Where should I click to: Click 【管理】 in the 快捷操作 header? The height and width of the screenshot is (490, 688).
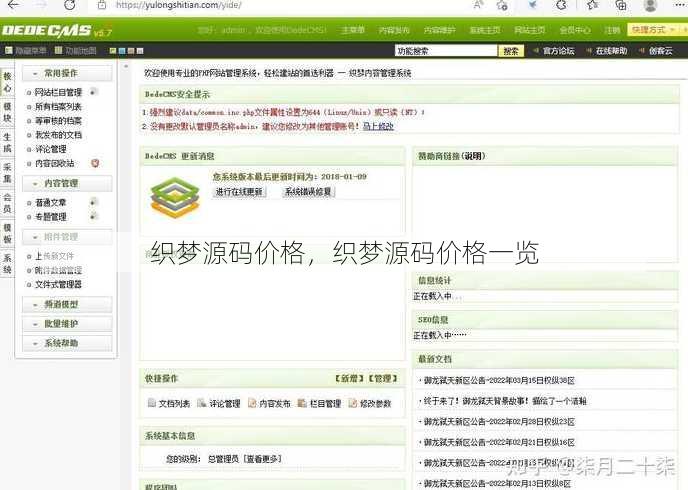(x=383, y=378)
